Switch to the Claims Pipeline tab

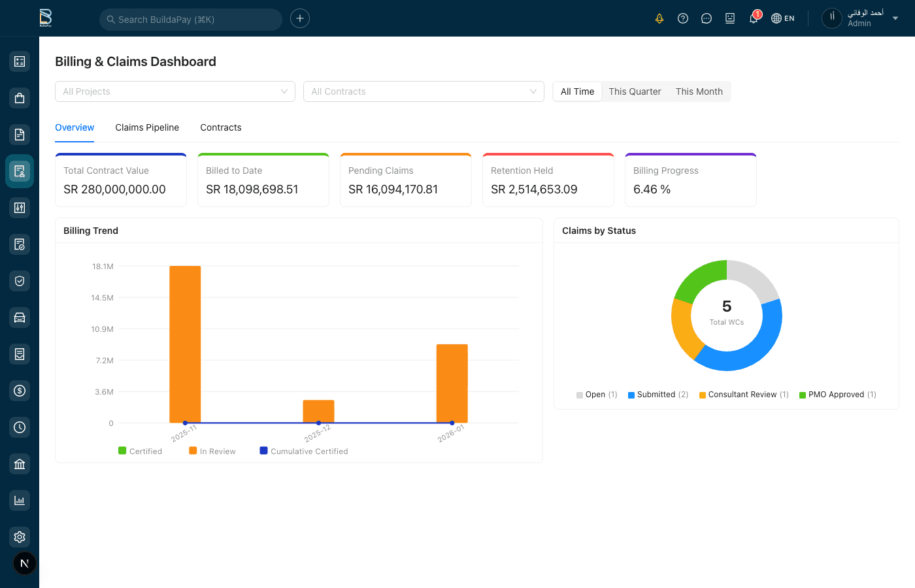point(147,127)
